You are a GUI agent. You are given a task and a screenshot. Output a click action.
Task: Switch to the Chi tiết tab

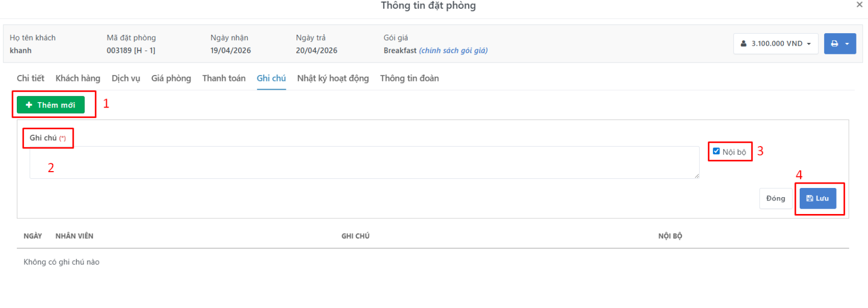pyautogui.click(x=30, y=78)
